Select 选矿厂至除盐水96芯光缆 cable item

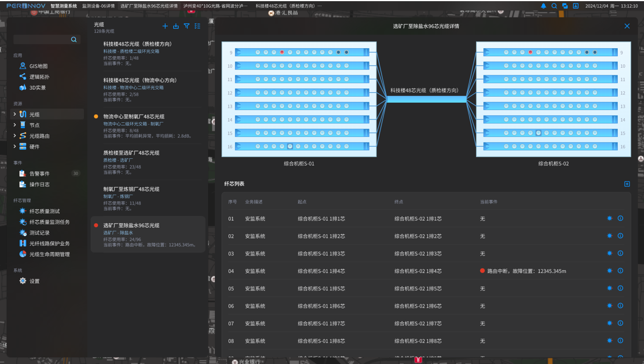click(148, 235)
